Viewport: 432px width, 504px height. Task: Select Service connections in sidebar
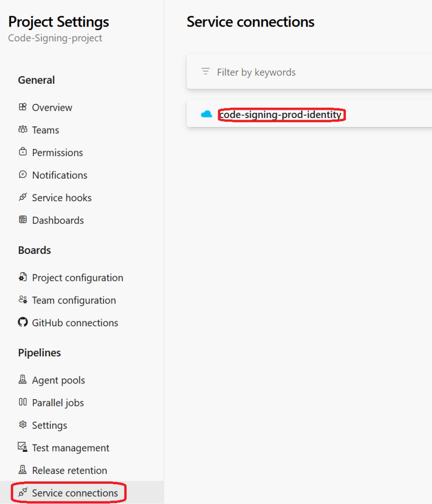pos(75,493)
